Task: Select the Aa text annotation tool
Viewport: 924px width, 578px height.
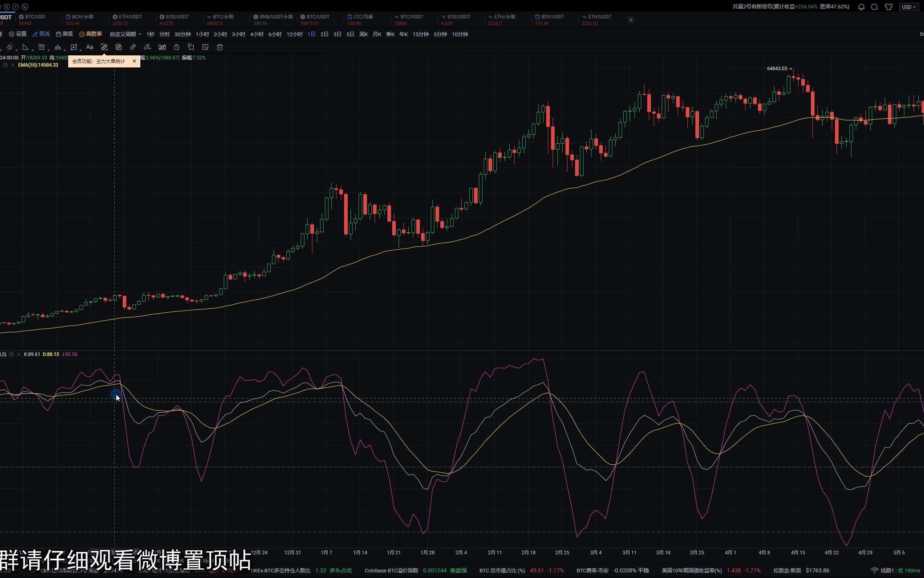Action: click(89, 47)
